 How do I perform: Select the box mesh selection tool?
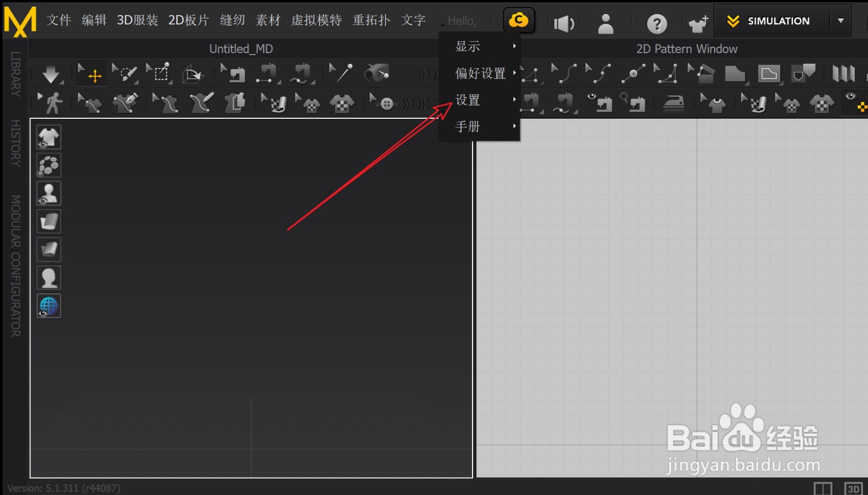tap(159, 74)
